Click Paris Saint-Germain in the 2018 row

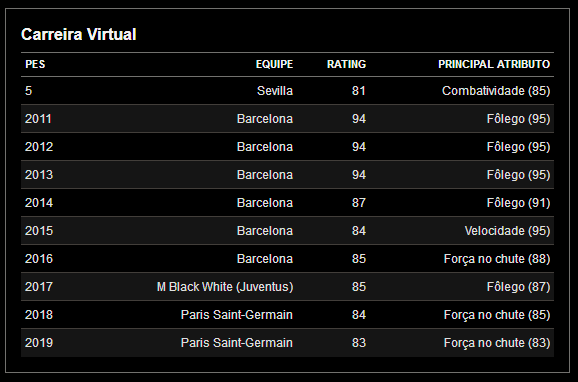point(237,315)
